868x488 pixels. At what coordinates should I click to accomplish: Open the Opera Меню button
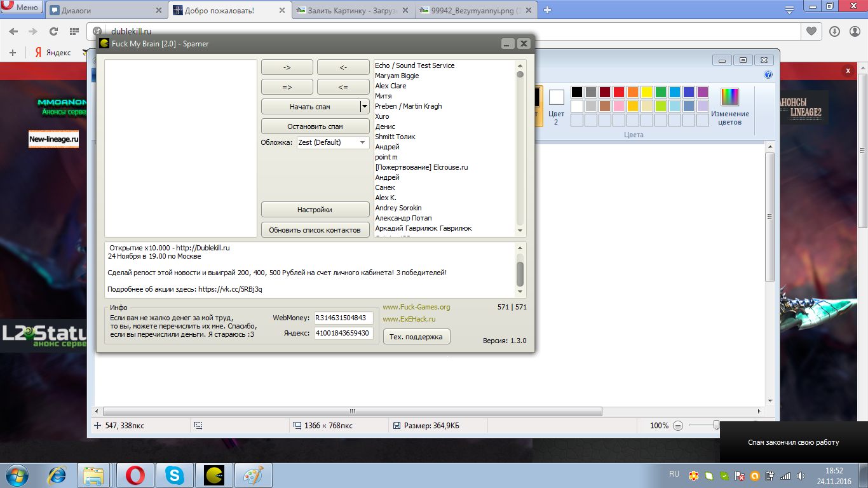(x=22, y=8)
